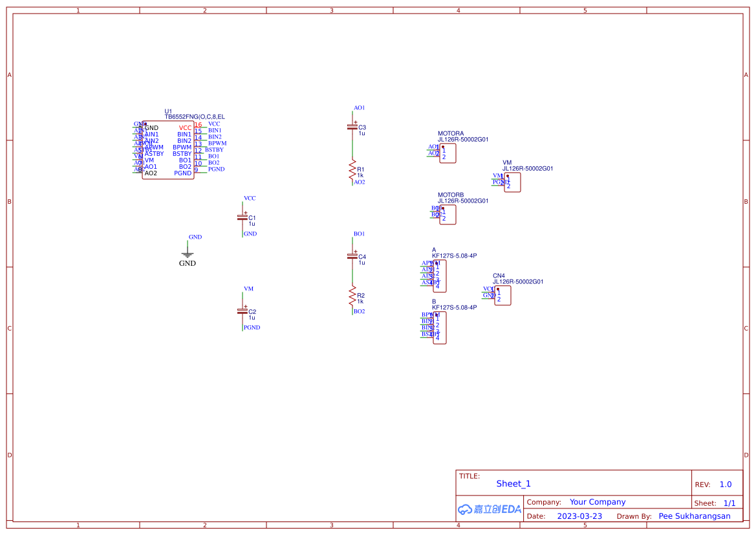Screen dimensions: 756x535
Task: Click the GND ground symbol
Action: coord(188,252)
